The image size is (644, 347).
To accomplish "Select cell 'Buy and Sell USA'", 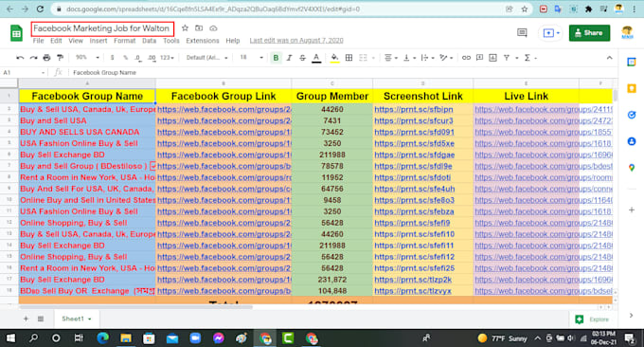I will coord(87,120).
